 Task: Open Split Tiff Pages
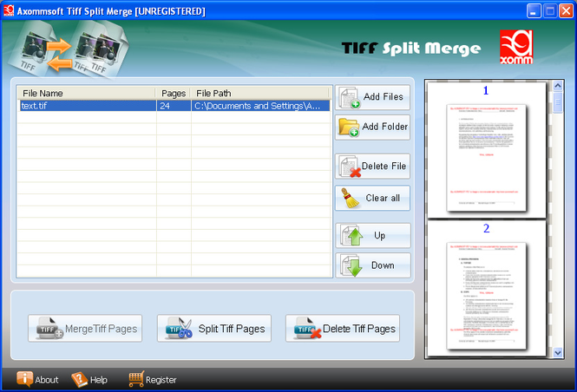[214, 329]
